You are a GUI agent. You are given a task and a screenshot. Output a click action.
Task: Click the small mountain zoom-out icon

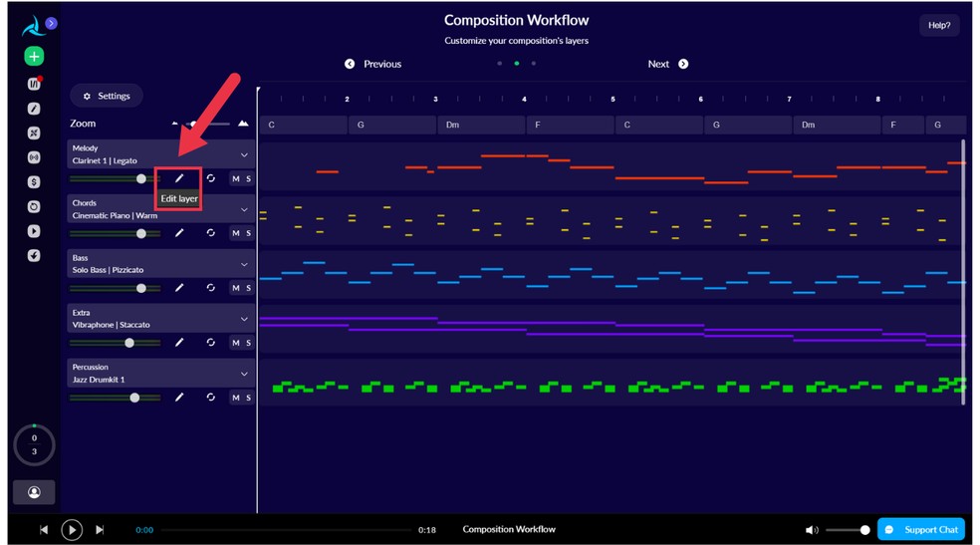point(175,124)
